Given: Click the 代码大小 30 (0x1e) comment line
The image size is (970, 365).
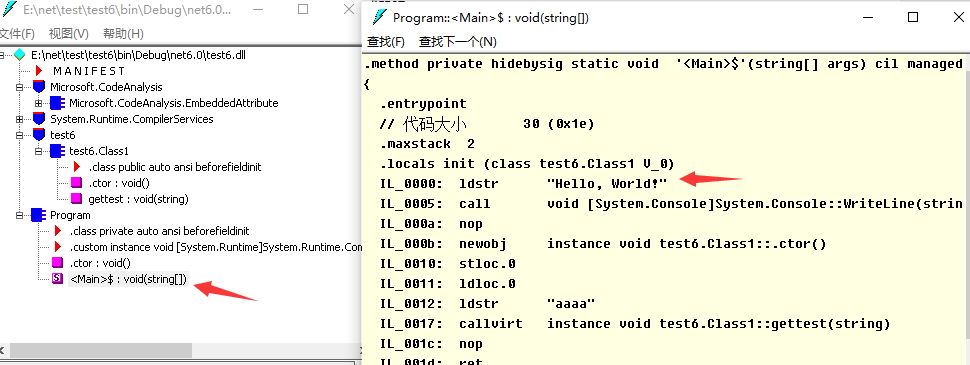Looking at the screenshot, I should 487,124.
